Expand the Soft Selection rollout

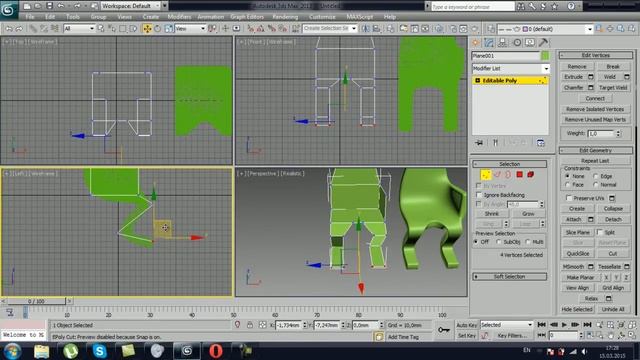pyautogui.click(x=509, y=277)
